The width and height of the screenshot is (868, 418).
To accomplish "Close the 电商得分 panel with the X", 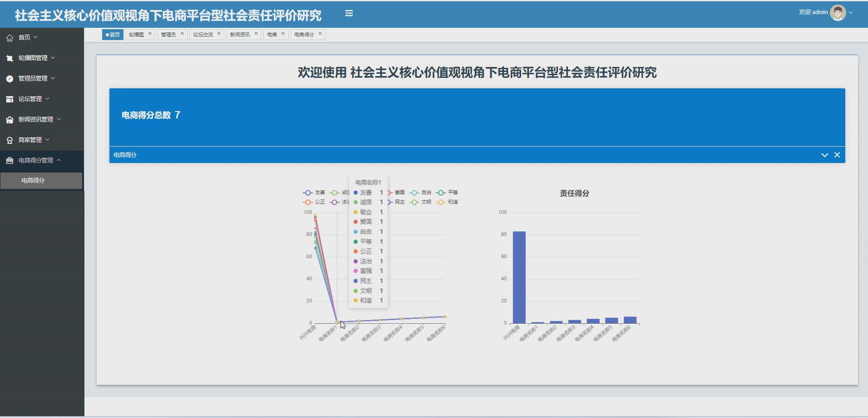I will pyautogui.click(x=838, y=155).
